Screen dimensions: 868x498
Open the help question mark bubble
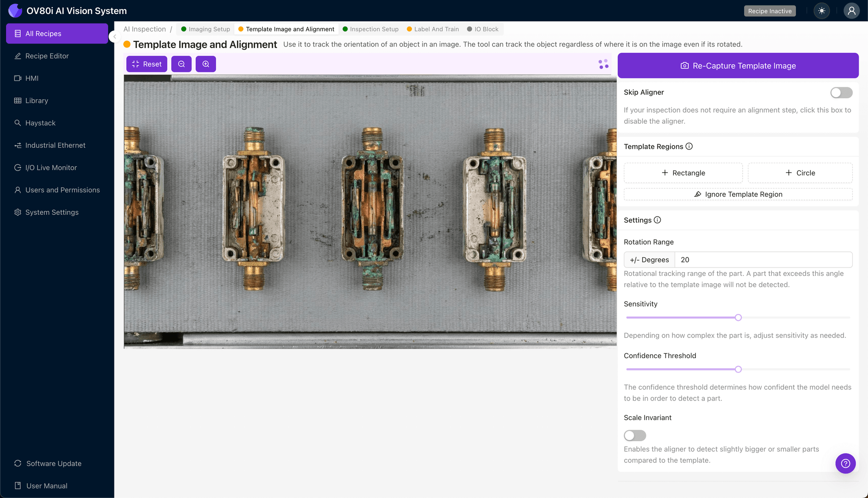click(x=845, y=463)
